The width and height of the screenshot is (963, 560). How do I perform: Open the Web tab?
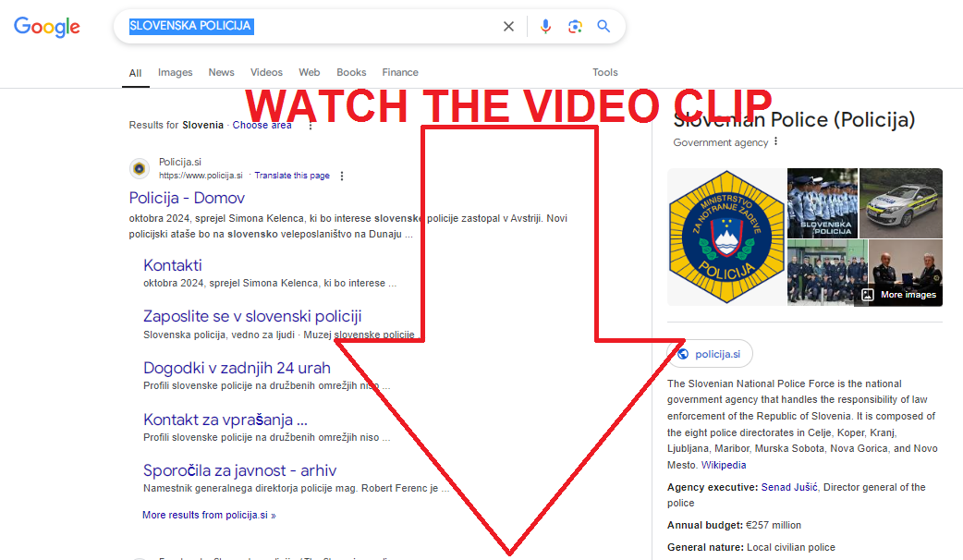(310, 72)
